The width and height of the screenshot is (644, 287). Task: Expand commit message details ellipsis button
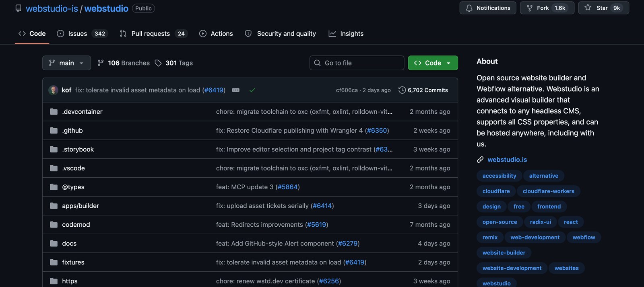236,90
